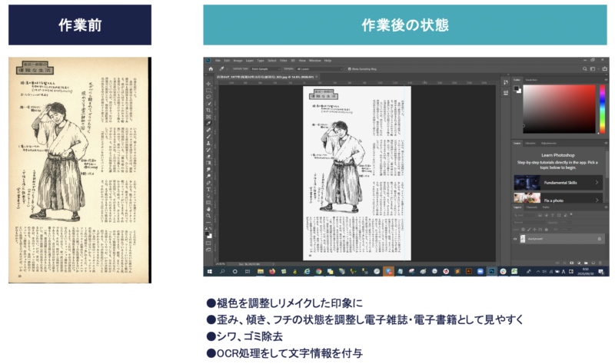The height and width of the screenshot is (364, 615).
Task: Open the Edit Toolbar three-dots button
Action: click(x=208, y=222)
